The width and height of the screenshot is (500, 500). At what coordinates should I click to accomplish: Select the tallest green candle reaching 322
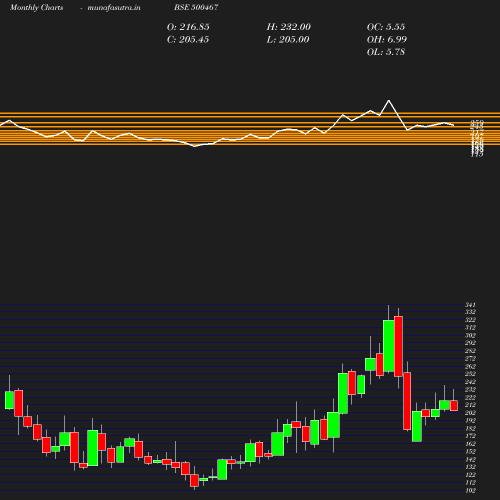(x=389, y=346)
